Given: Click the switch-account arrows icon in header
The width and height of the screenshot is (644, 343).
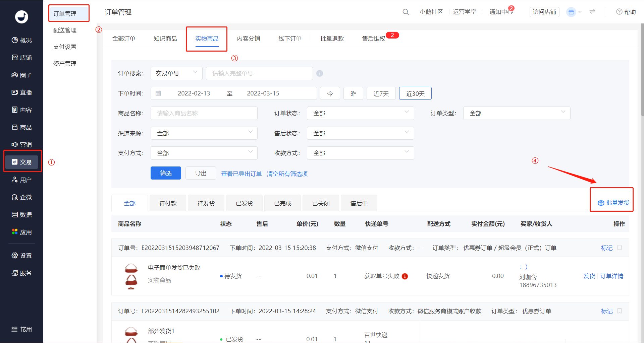Looking at the screenshot, I should [x=592, y=12].
